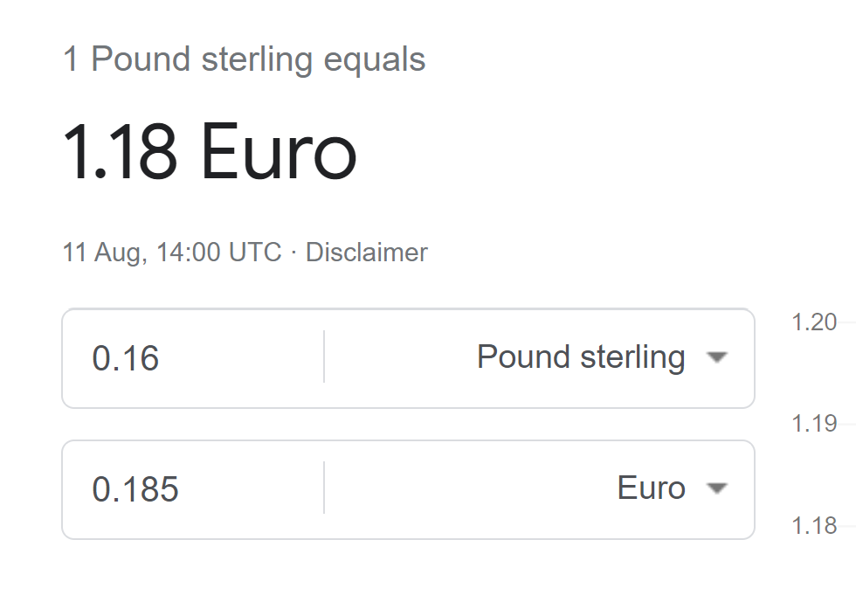
Task: Click the "1 Pound sterling equals" heading
Action: coord(244,59)
